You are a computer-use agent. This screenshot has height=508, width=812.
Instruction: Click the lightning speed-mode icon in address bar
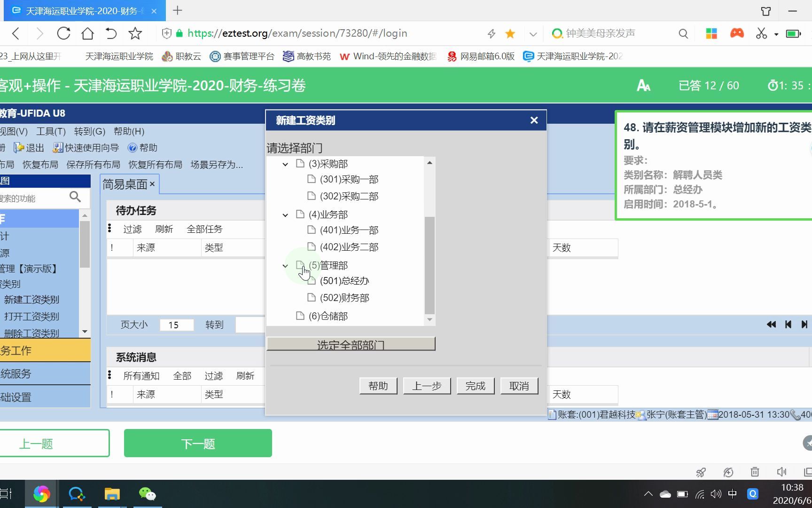pyautogui.click(x=492, y=33)
